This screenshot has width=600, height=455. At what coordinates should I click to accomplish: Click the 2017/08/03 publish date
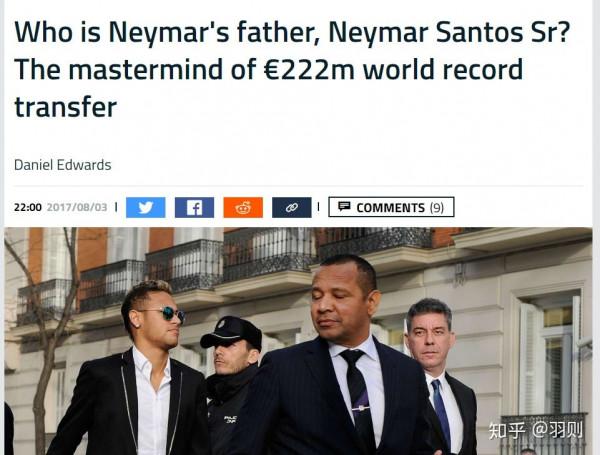click(77, 208)
